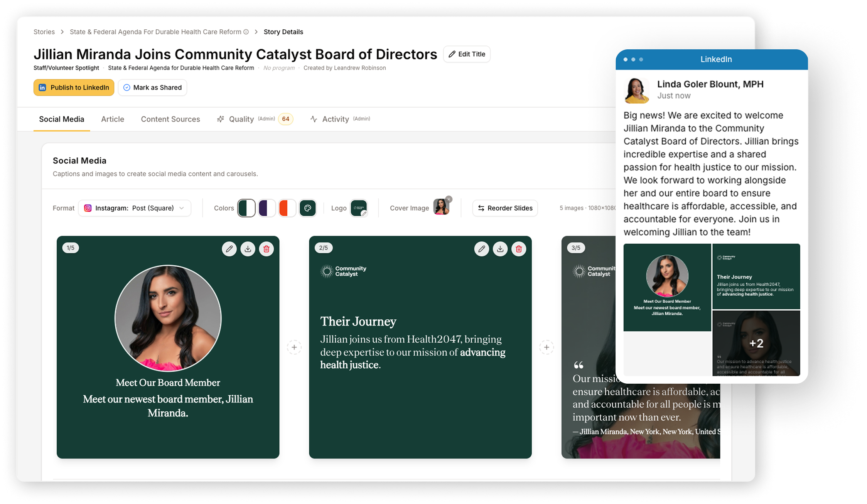Open first image in LinkedIn preview grid

coord(667,287)
